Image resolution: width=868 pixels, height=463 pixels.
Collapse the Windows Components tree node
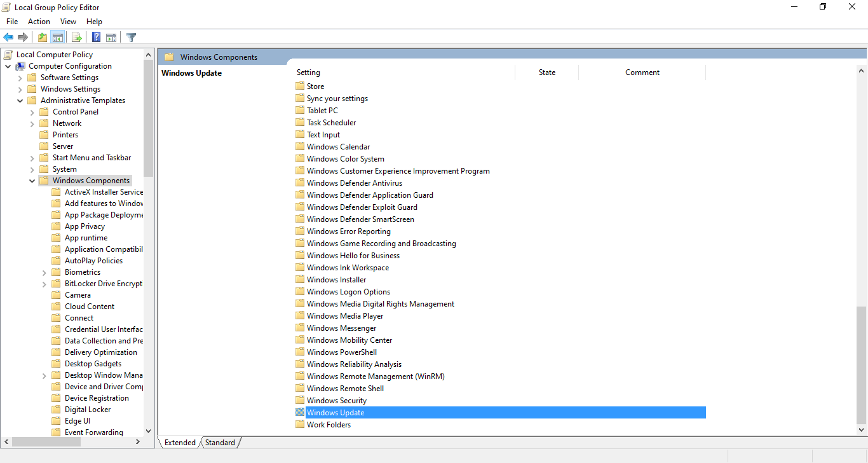coord(32,181)
